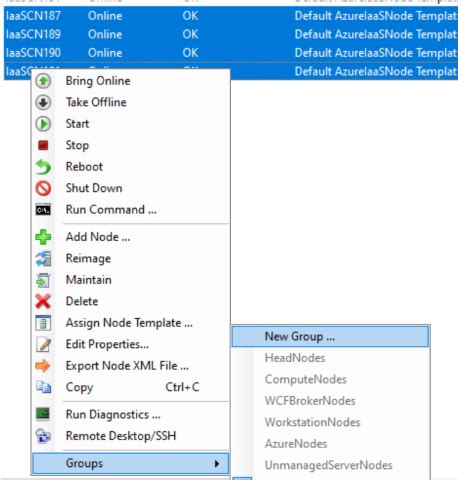Select the IaaSCN187 node row
The width and height of the screenshot is (458, 480).
pyautogui.click(x=231, y=16)
